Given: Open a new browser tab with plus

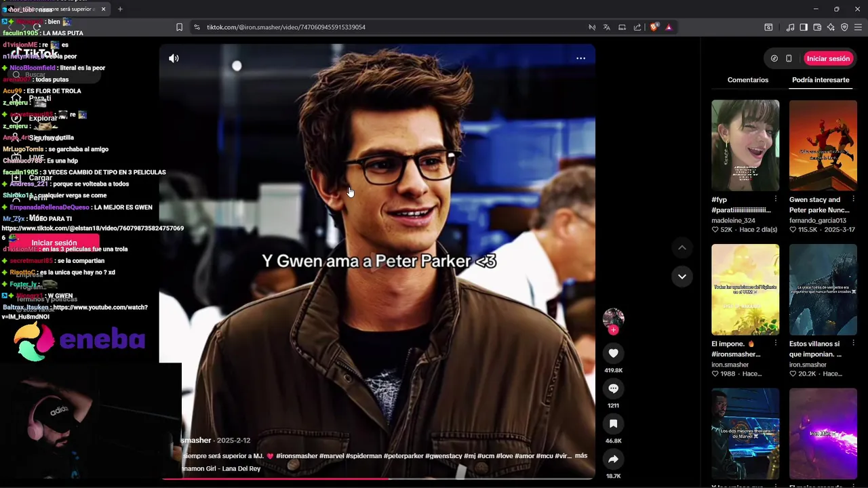Looking at the screenshot, I should pyautogui.click(x=120, y=9).
